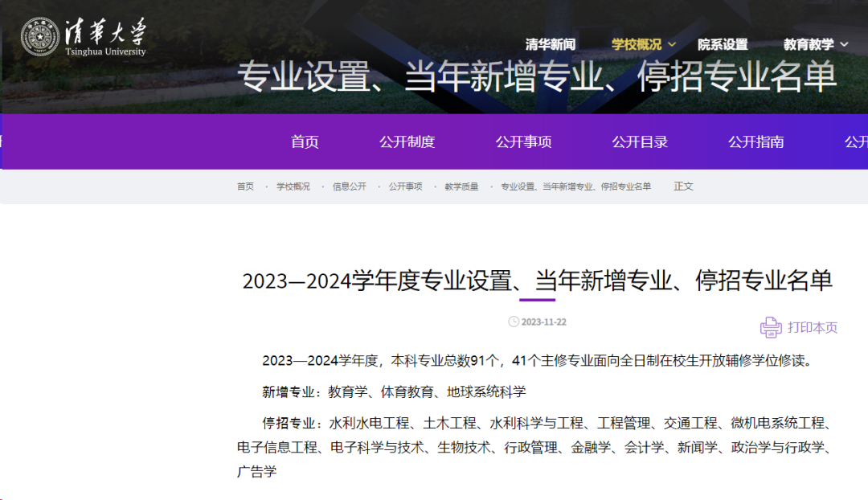Click the 信息公开 breadcrumb link
868x500 pixels.
[x=350, y=186]
